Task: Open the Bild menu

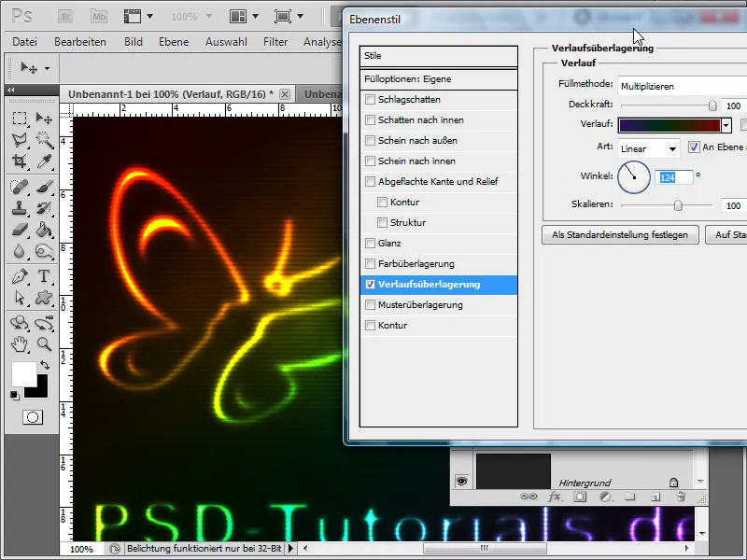Action: 134,42
